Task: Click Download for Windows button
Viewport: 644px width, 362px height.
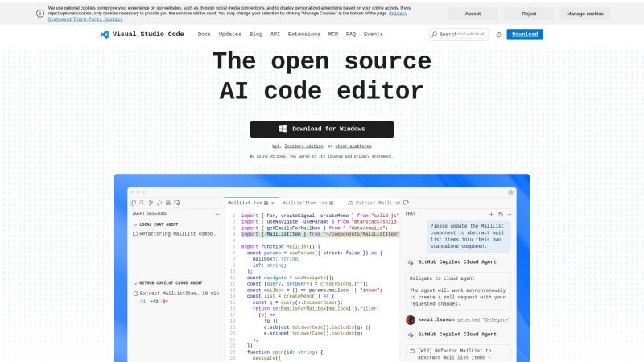Action: pos(322,130)
